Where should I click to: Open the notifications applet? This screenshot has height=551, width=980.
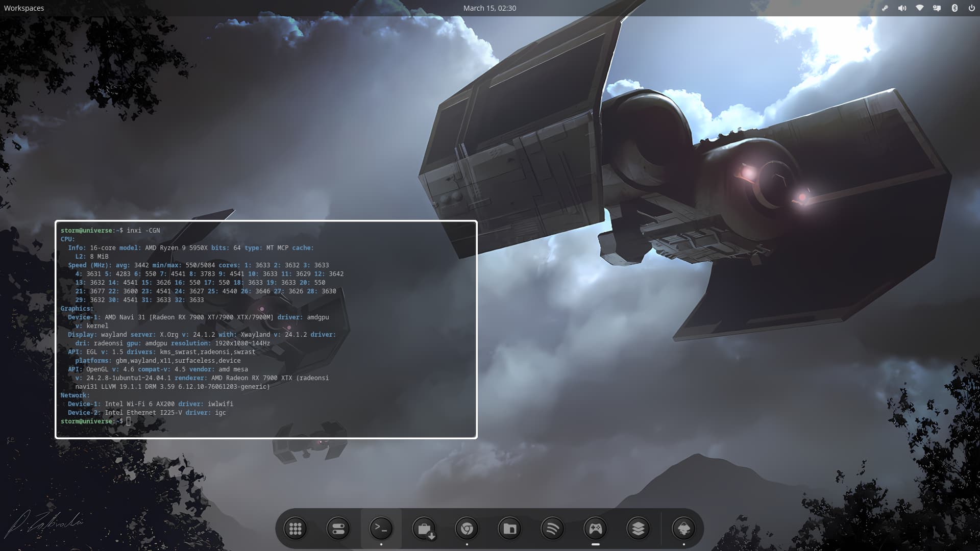(x=937, y=8)
